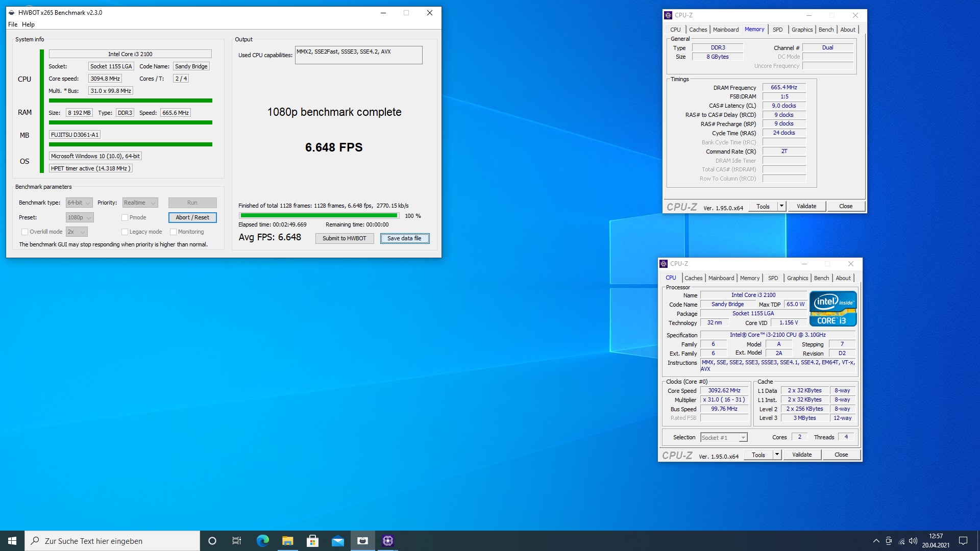Click CPU-Z Memory window title icon
This screenshot has height=551, width=980.
(x=668, y=15)
